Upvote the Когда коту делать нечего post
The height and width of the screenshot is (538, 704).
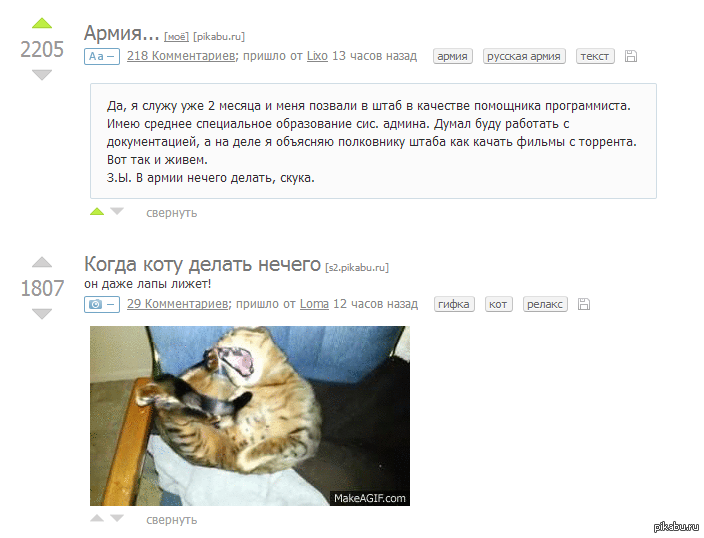[x=42, y=262]
